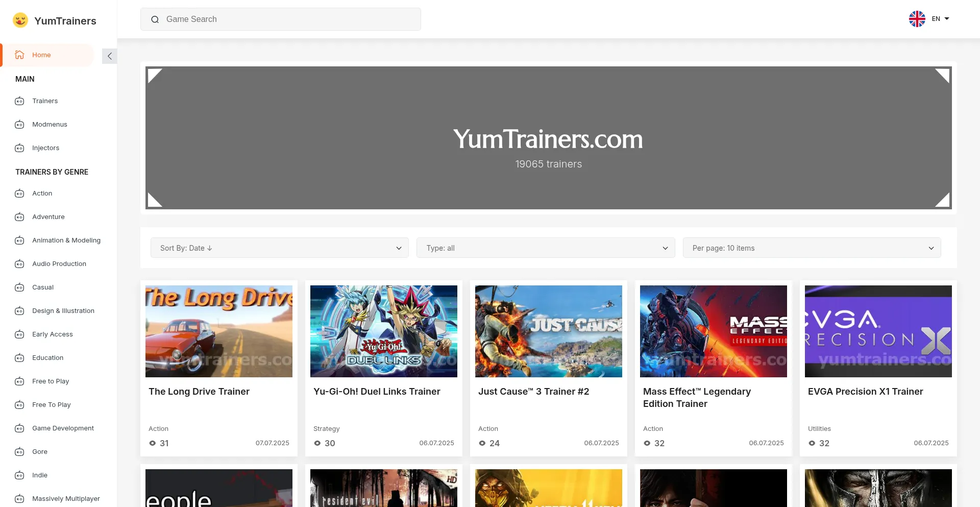The image size is (980, 507).
Task: Select the Injectors icon
Action: (x=19, y=148)
